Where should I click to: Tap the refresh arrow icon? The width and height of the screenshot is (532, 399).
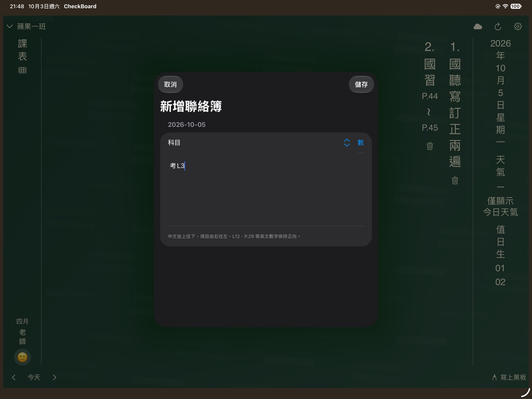[498, 27]
